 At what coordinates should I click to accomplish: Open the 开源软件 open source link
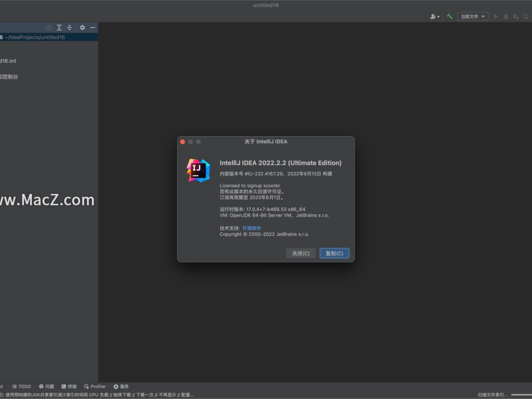(x=252, y=228)
